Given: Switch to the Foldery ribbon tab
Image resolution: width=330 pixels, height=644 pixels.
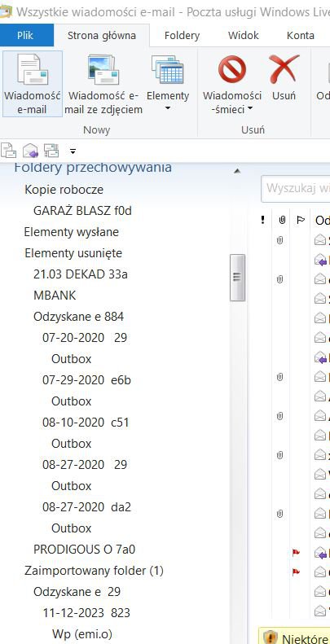Looking at the screenshot, I should tap(182, 36).
